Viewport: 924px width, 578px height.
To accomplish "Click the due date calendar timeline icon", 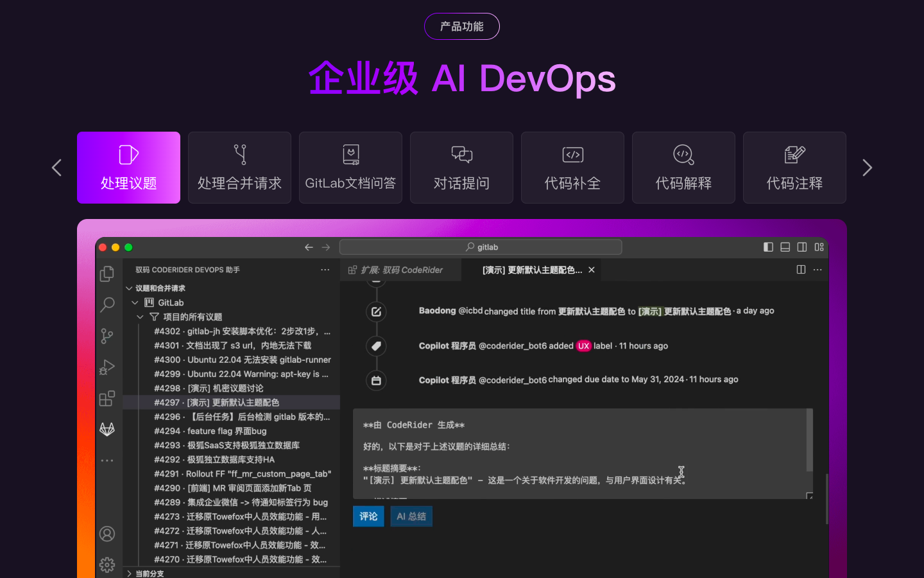I will pyautogui.click(x=376, y=380).
